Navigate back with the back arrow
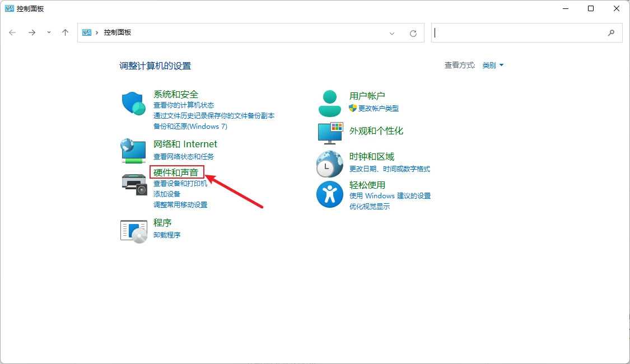Screen dimensions: 630x364 pyautogui.click(x=12, y=32)
